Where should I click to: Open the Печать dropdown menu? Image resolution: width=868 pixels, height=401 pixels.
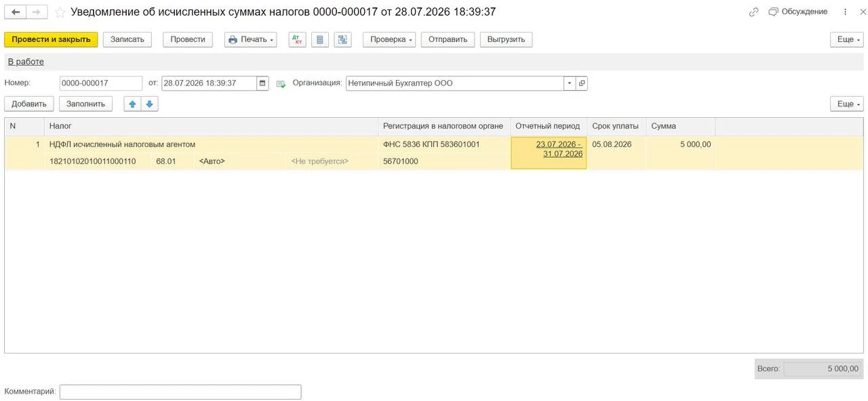click(x=251, y=39)
